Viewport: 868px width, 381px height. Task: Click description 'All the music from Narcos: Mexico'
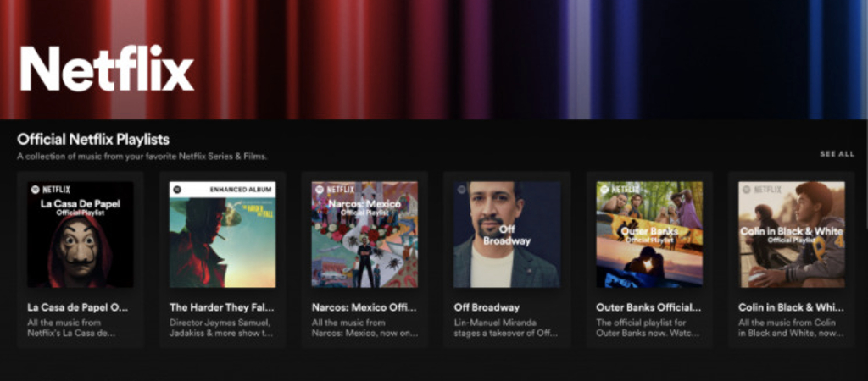(364, 328)
